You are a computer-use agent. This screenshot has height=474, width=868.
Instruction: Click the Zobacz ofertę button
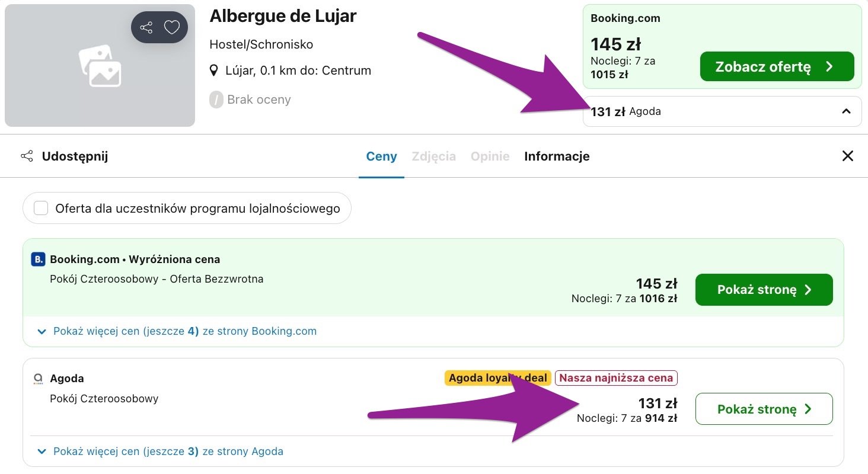(777, 66)
